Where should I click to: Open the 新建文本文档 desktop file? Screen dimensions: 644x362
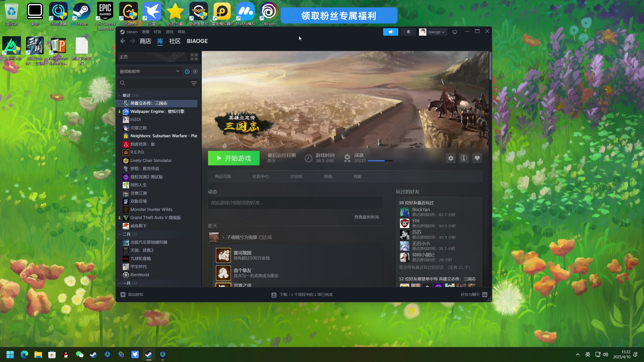[x=82, y=51]
